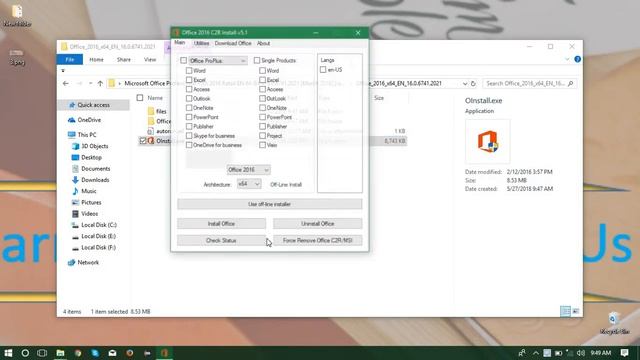Open the Mail app in taskbar
The image size is (640, 360).
click(x=113, y=353)
